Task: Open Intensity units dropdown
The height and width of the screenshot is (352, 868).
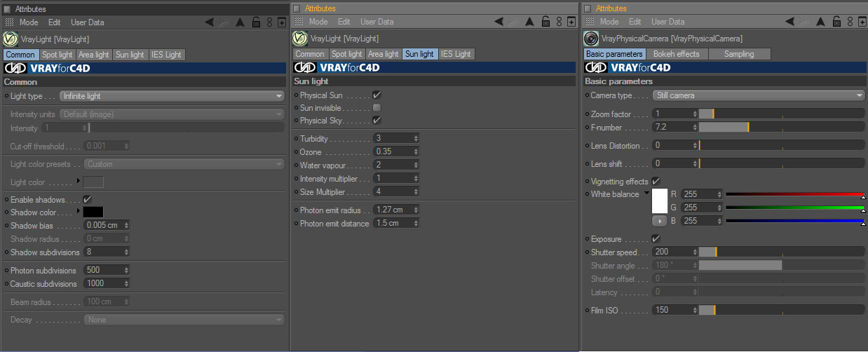Action: click(172, 114)
